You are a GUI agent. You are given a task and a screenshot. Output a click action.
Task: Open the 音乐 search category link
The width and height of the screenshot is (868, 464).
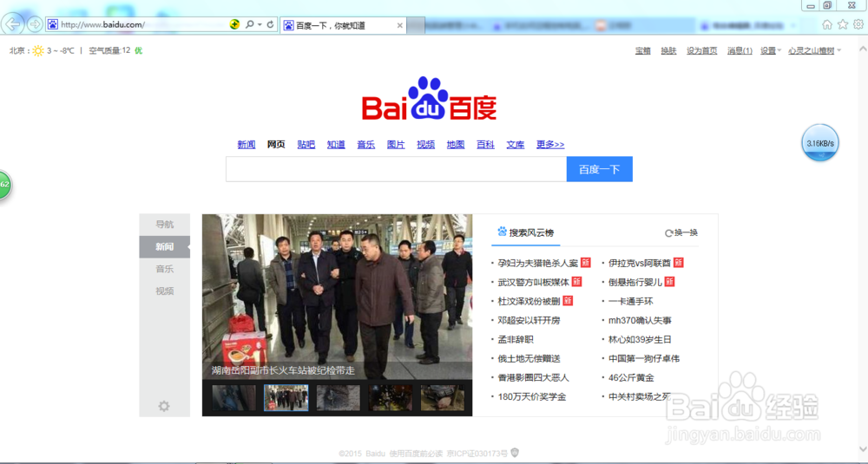[x=365, y=144]
